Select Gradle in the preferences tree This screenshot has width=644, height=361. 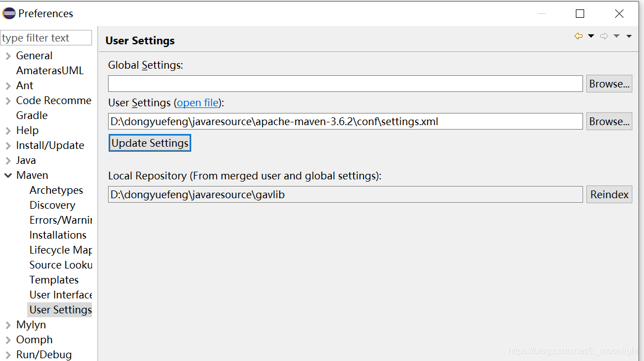pos(32,115)
